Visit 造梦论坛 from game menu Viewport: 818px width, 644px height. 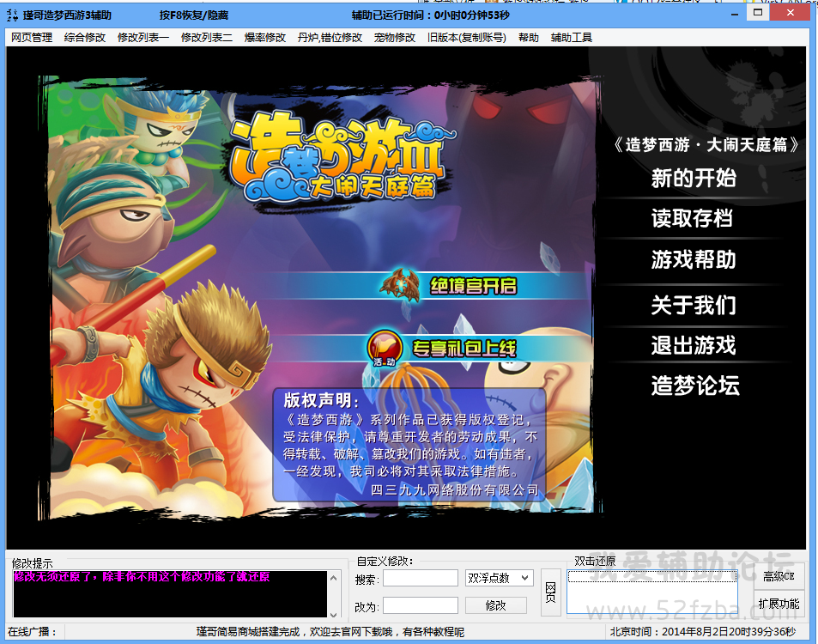click(695, 386)
